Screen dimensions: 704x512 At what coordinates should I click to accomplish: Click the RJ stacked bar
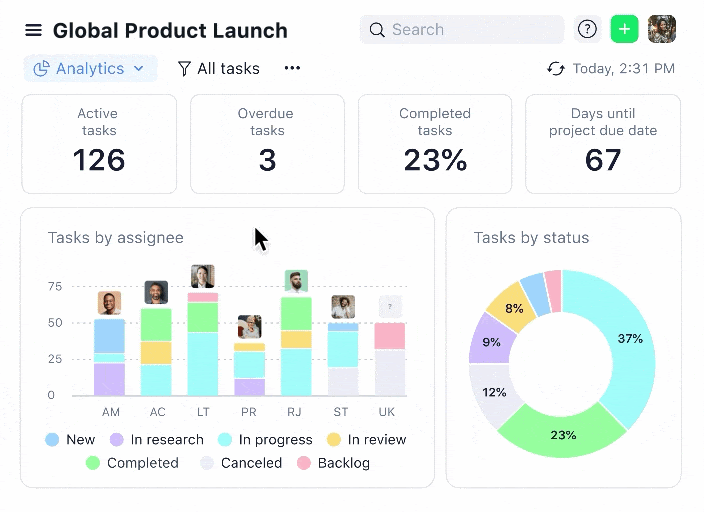coord(296,346)
